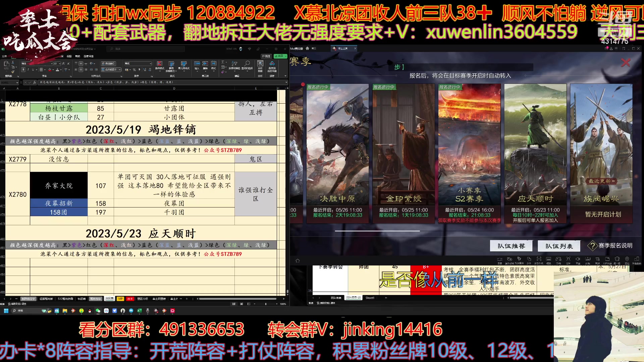
Task: Click the percent style icon
Action: [x=134, y=70]
